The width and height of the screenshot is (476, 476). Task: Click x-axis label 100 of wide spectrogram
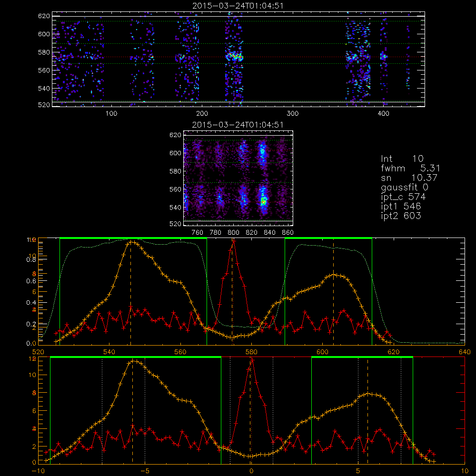(x=111, y=114)
